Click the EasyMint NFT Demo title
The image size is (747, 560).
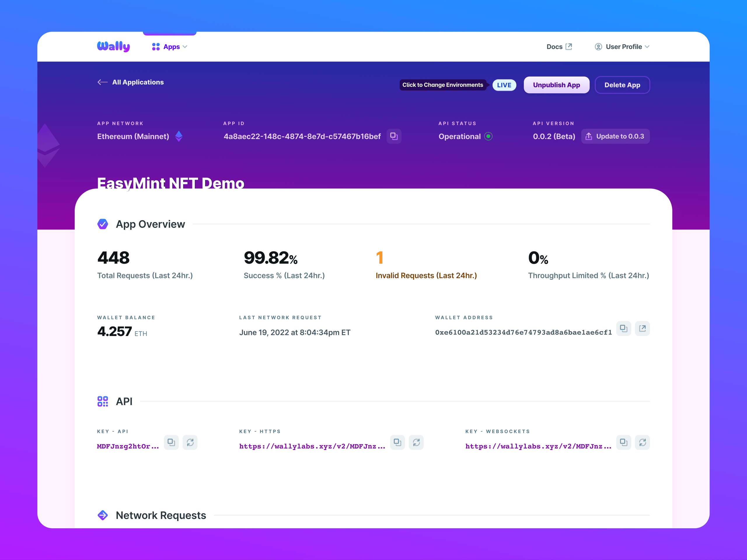click(x=170, y=183)
